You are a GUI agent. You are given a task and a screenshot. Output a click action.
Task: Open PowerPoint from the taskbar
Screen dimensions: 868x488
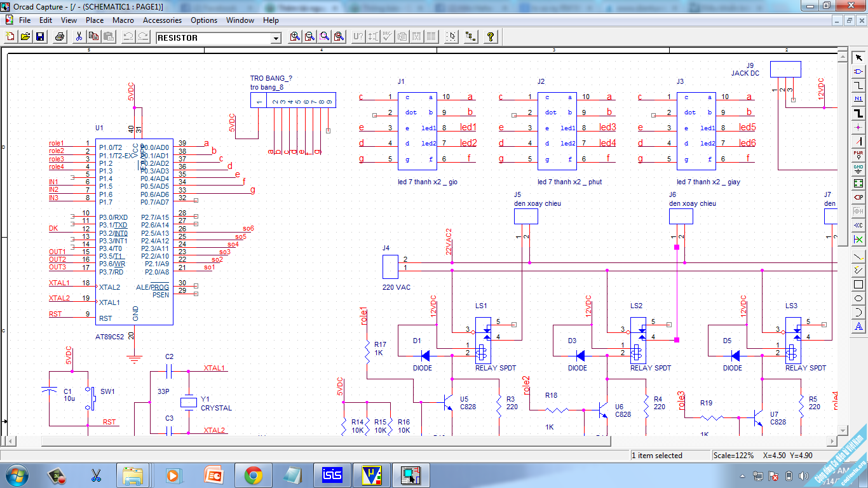(x=214, y=475)
